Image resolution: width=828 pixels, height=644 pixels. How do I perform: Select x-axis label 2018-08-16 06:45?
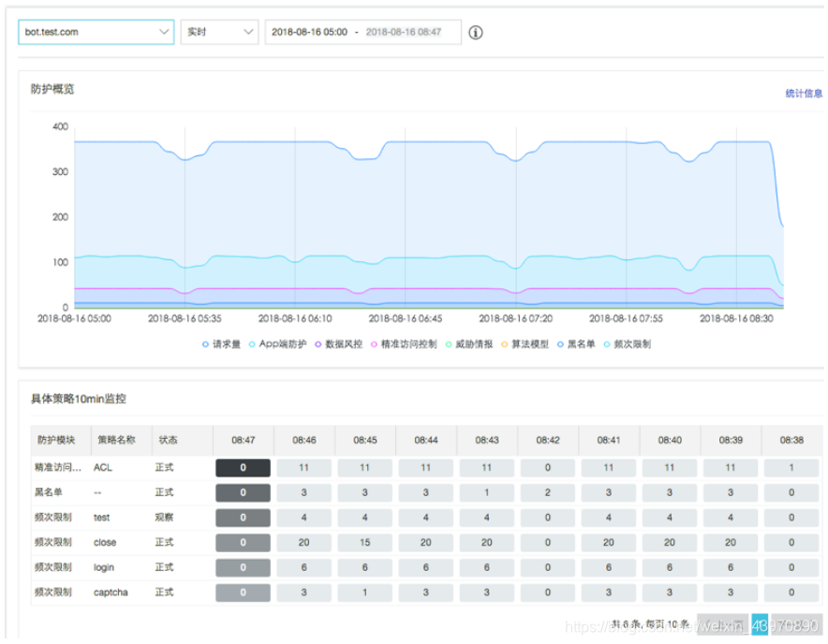[406, 319]
